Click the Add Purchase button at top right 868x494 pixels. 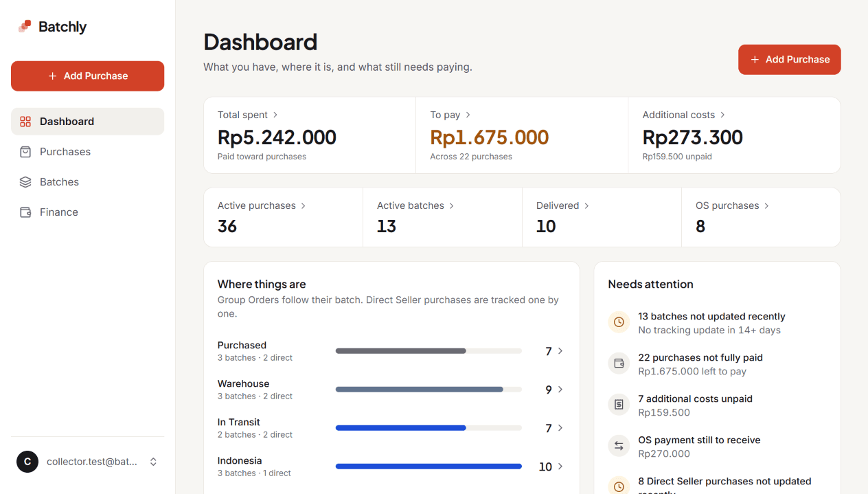coord(789,60)
